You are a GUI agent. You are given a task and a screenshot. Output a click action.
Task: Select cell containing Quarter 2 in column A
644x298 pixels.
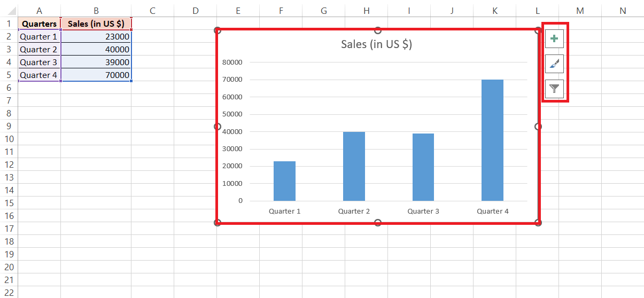[39, 49]
